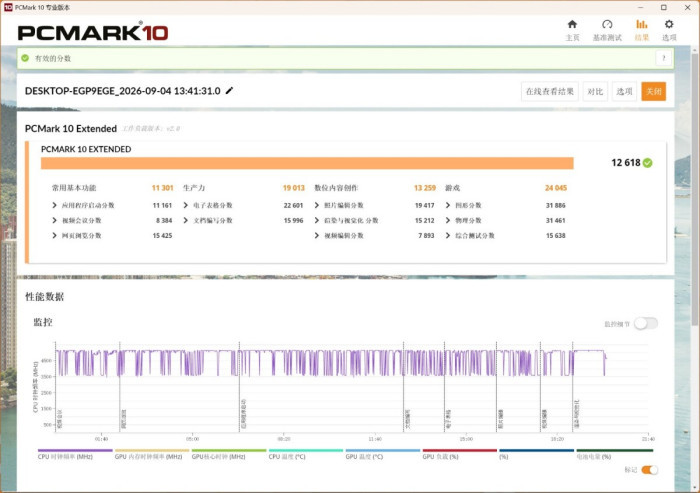Screen dimensions: 700x493
Task: Click the 文档编写 marker line in chart
Action: click(x=404, y=387)
